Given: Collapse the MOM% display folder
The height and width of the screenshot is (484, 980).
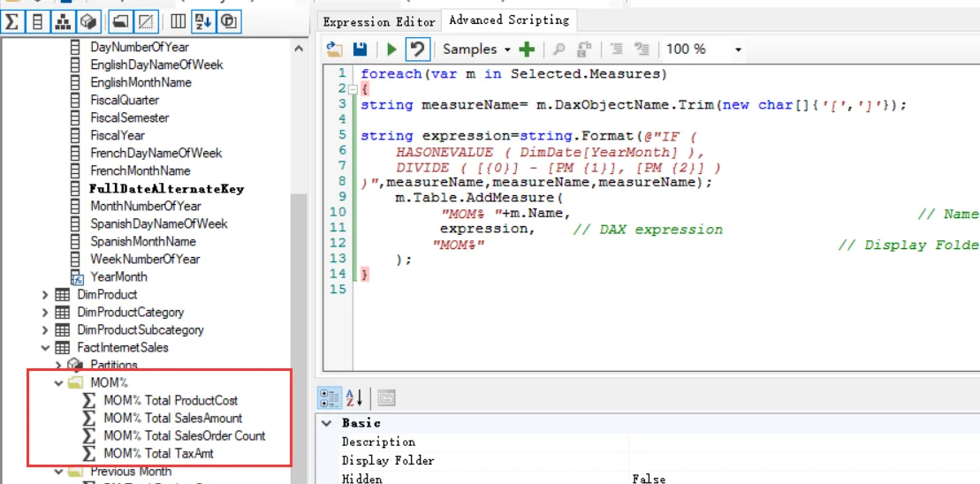Looking at the screenshot, I should pyautogui.click(x=58, y=382).
